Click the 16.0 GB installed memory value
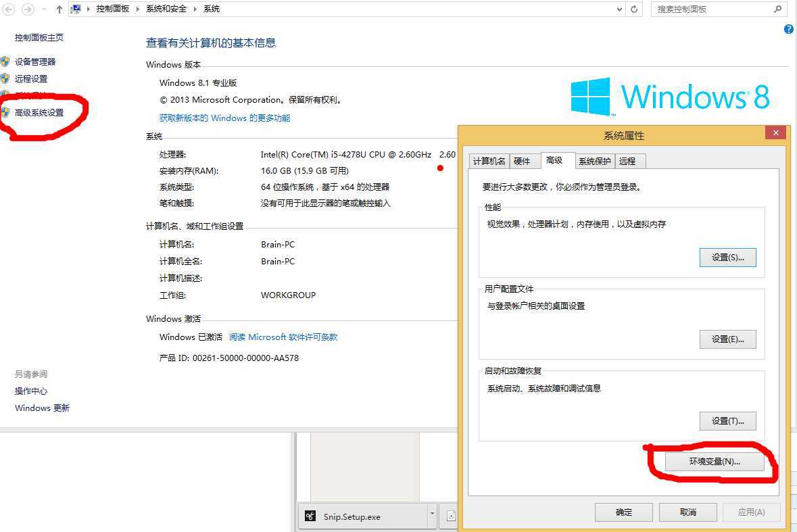The height and width of the screenshot is (532, 797). click(x=305, y=171)
